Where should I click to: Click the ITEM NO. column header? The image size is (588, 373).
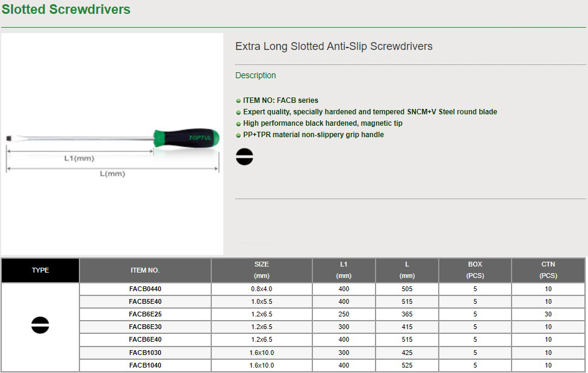(x=145, y=270)
